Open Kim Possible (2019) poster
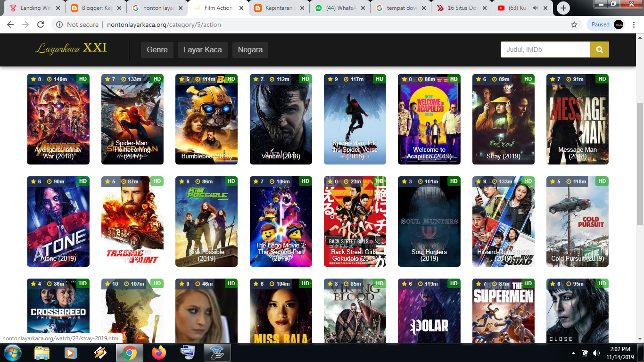The width and height of the screenshot is (644, 362). tap(206, 222)
